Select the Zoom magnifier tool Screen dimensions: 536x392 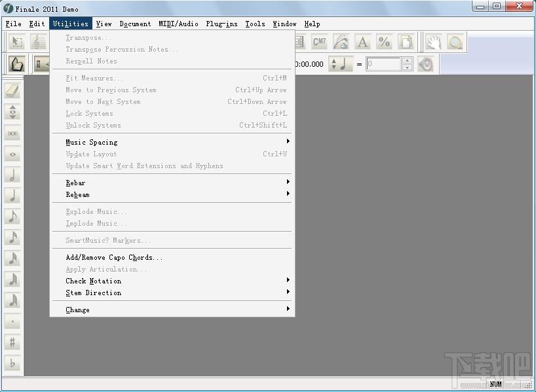455,42
